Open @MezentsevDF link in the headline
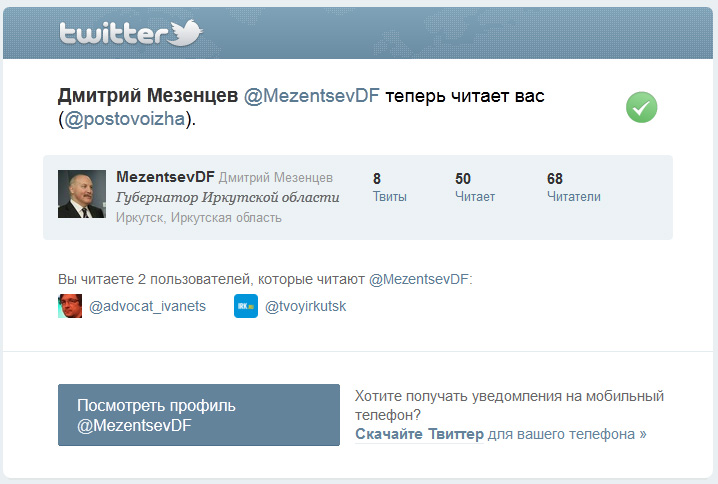 [311, 97]
